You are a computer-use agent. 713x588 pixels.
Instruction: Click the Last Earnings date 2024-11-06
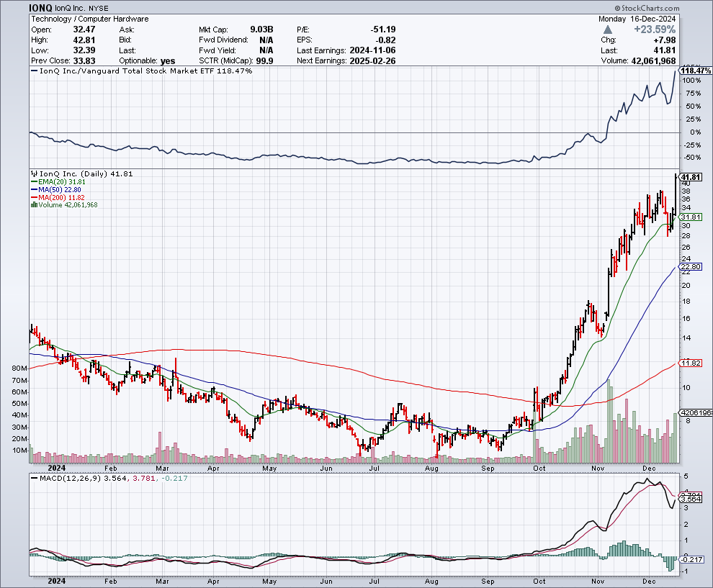pyautogui.click(x=372, y=50)
